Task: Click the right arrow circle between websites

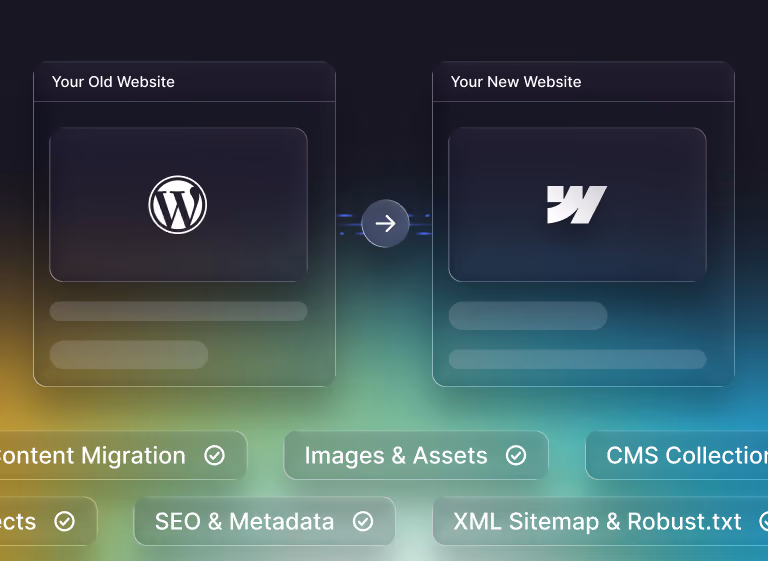Action: 385,223
